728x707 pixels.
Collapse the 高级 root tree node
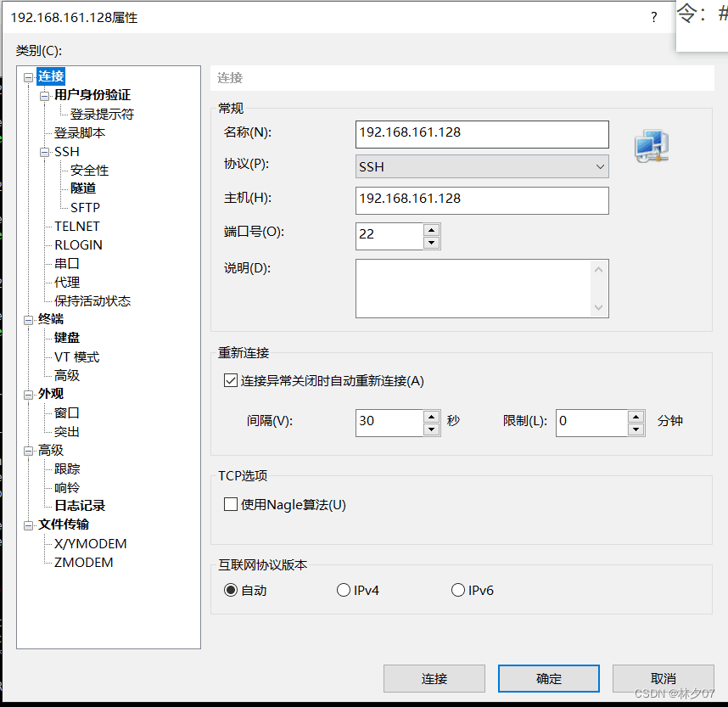click(29, 451)
